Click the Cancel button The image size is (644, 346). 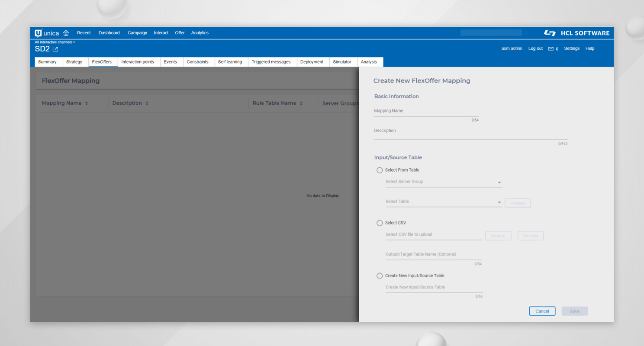click(542, 311)
